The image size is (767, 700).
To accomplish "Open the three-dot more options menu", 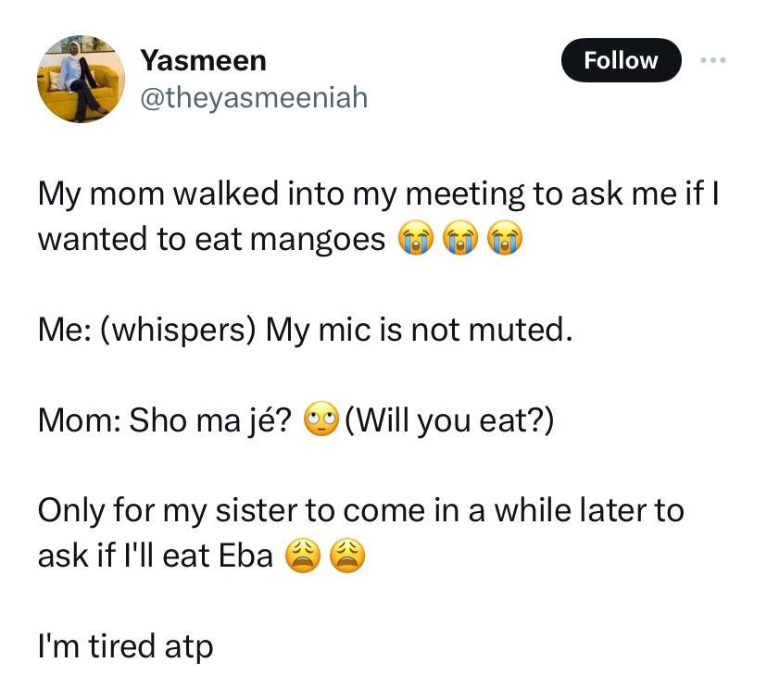I will (x=712, y=60).
